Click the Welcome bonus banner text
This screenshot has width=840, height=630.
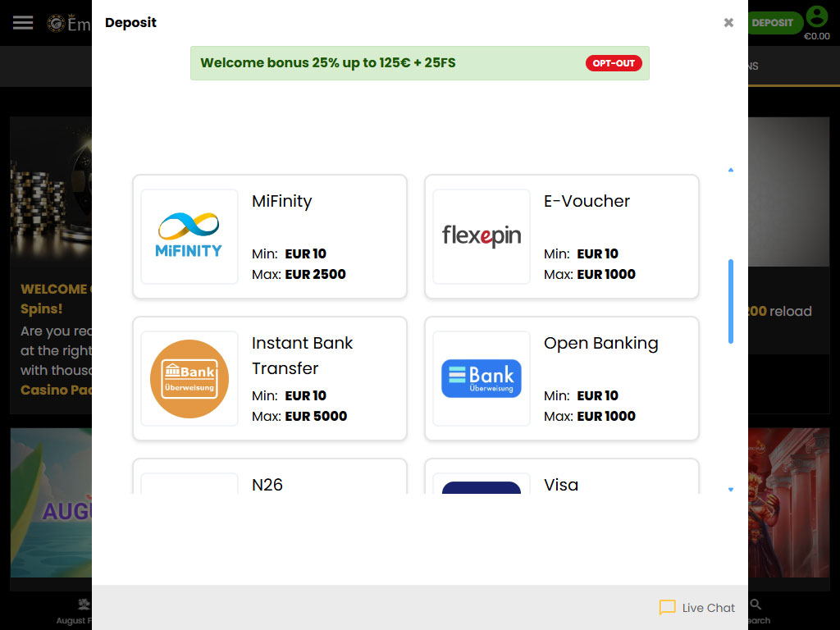pos(328,62)
